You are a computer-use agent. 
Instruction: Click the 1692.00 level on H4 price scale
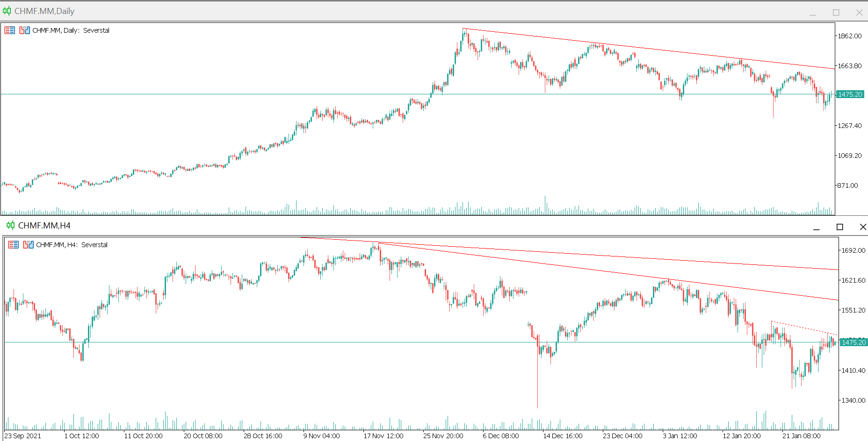[854, 250]
